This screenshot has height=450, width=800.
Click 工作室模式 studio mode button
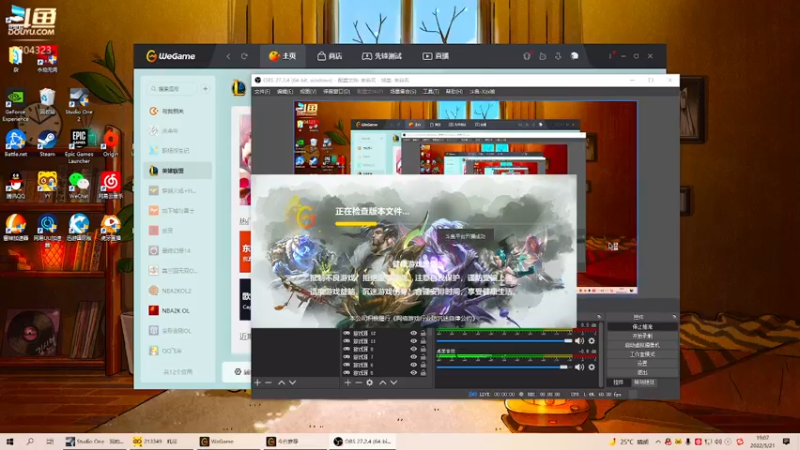(642, 354)
